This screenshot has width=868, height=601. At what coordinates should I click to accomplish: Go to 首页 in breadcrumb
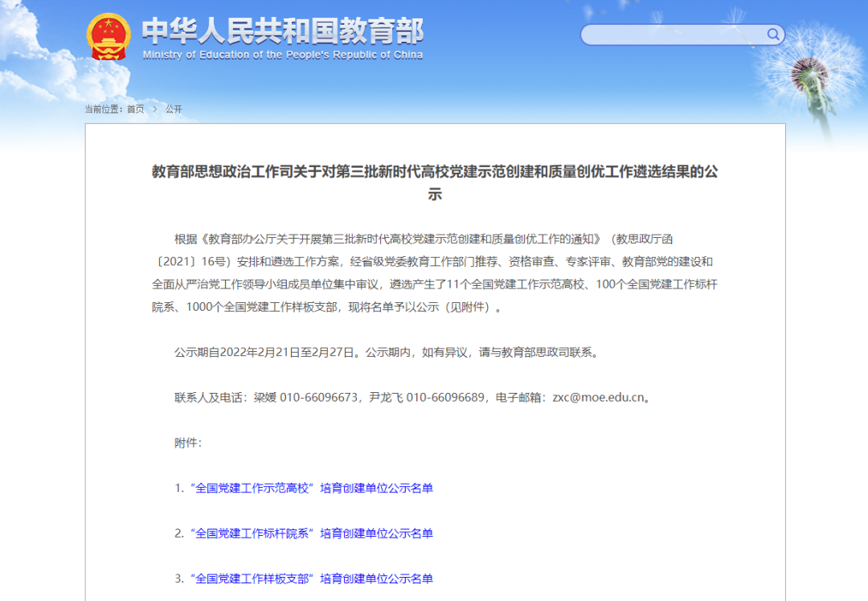point(136,109)
